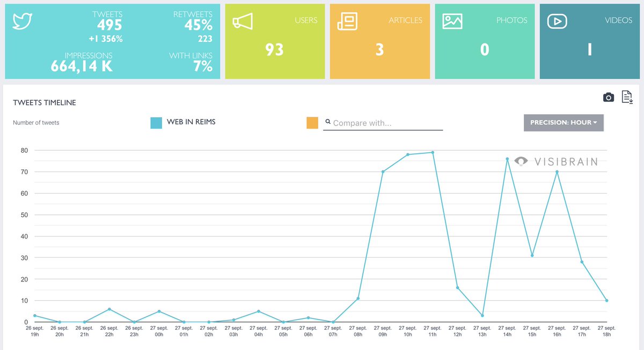Click the export data document icon
The width and height of the screenshot is (644, 350).
pos(626,97)
